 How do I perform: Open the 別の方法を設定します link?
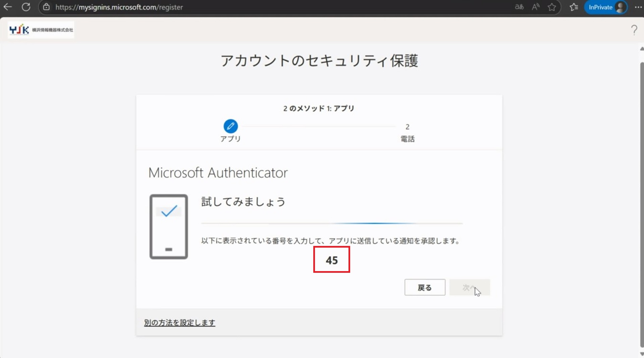179,323
